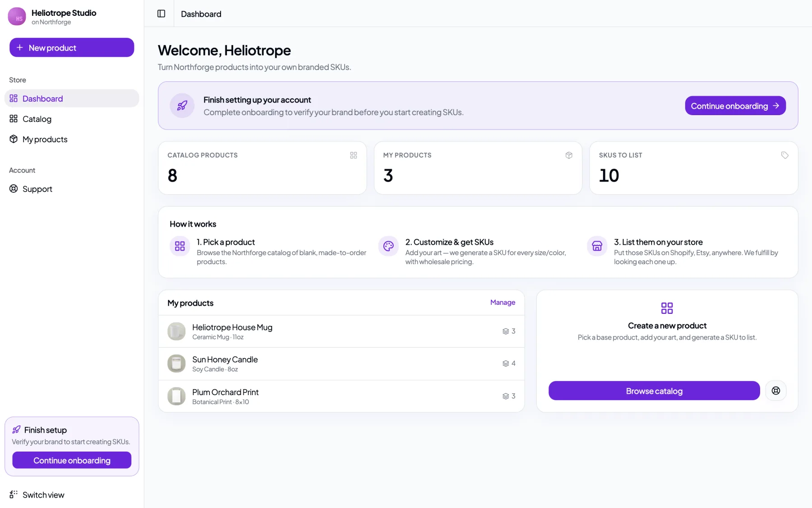
Task: Click the tag icon on SKUs to List card
Action: 785,155
